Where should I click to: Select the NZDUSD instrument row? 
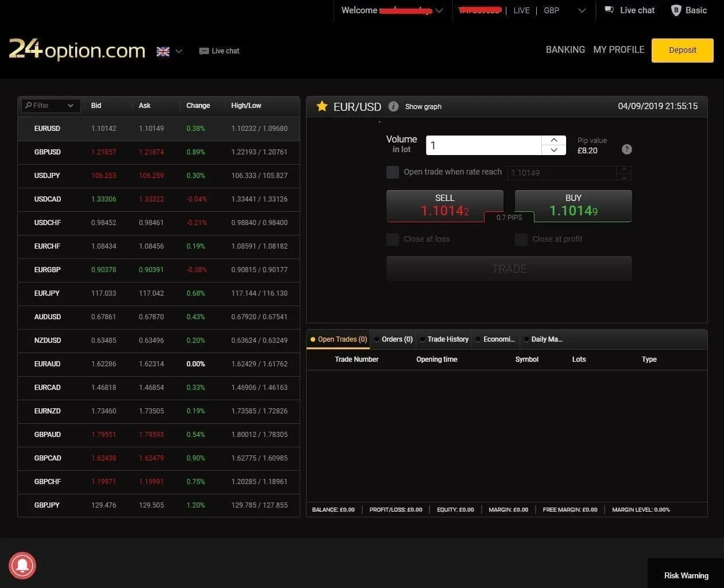click(158, 341)
